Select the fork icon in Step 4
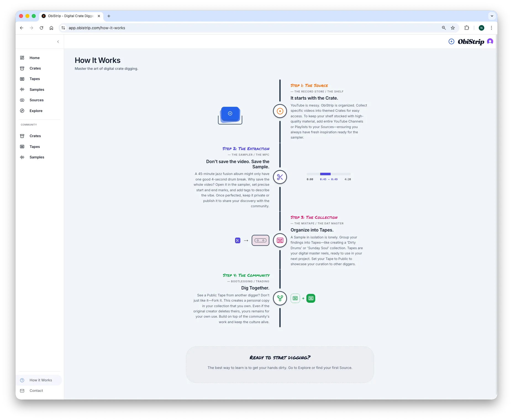Image resolution: width=513 pixels, height=420 pixels. [280, 298]
